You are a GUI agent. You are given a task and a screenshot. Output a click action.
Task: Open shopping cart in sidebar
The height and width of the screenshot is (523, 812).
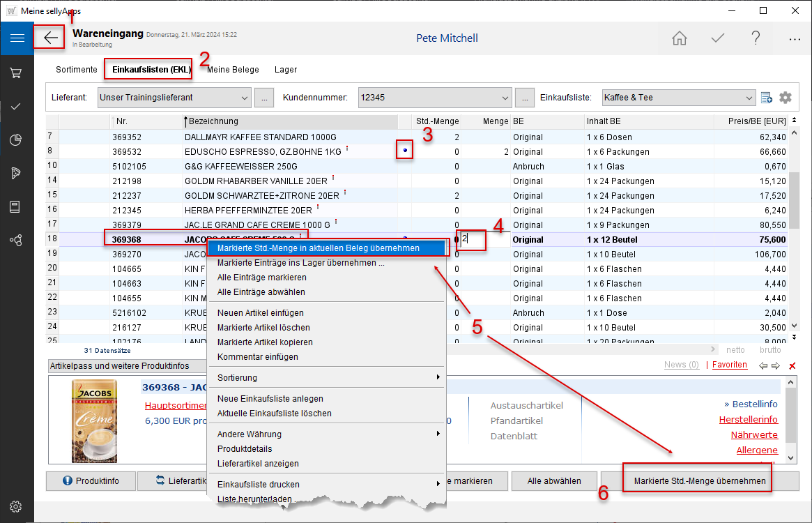(x=17, y=73)
